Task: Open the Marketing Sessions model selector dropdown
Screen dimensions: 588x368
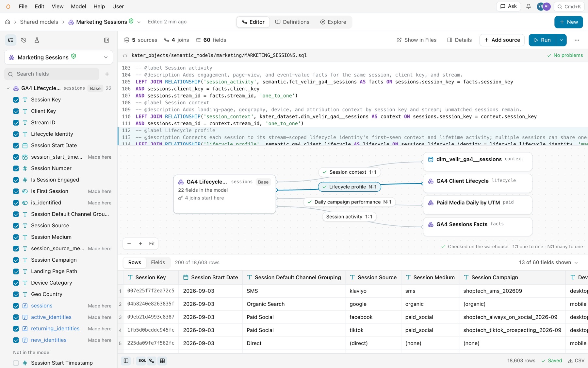Action: 58,57
